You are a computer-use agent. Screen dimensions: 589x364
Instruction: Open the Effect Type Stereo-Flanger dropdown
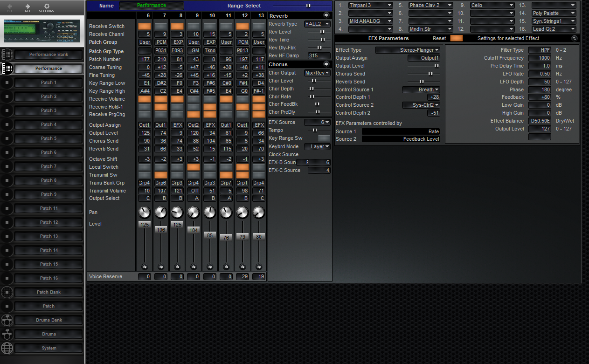pos(408,50)
